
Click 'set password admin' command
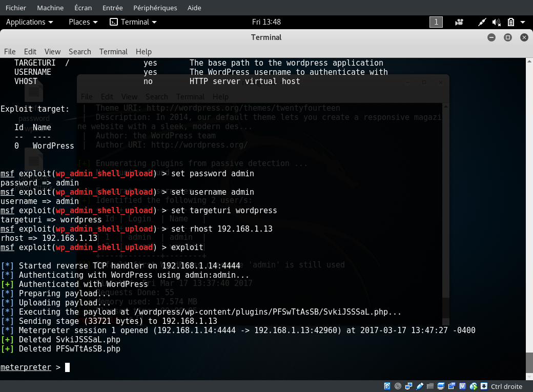213,173
